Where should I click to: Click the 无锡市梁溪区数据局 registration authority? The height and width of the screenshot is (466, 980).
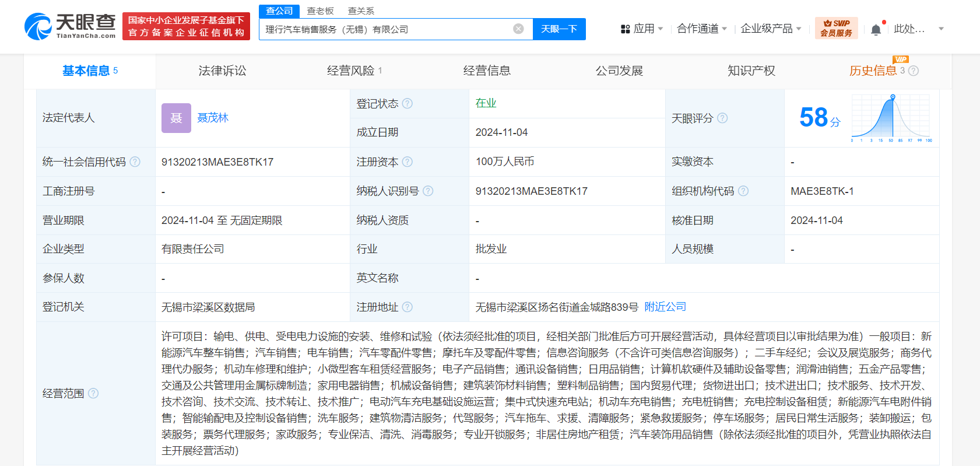coord(208,307)
